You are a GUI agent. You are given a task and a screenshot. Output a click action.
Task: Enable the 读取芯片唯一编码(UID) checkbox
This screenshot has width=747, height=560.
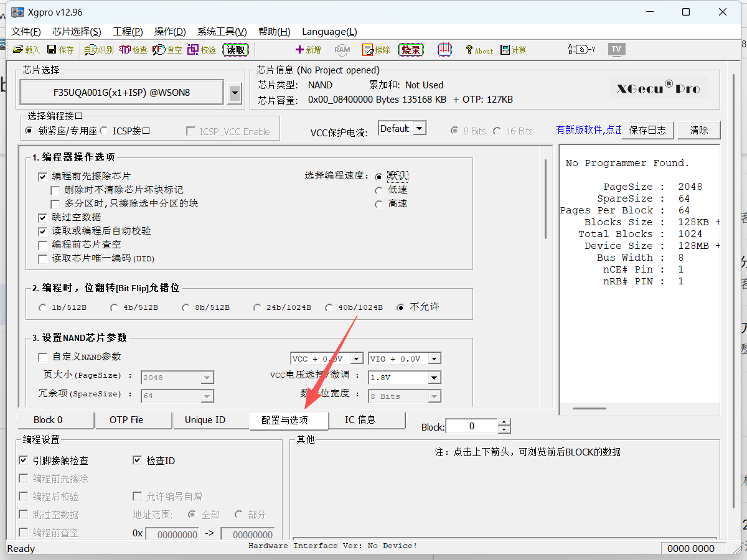[43, 258]
